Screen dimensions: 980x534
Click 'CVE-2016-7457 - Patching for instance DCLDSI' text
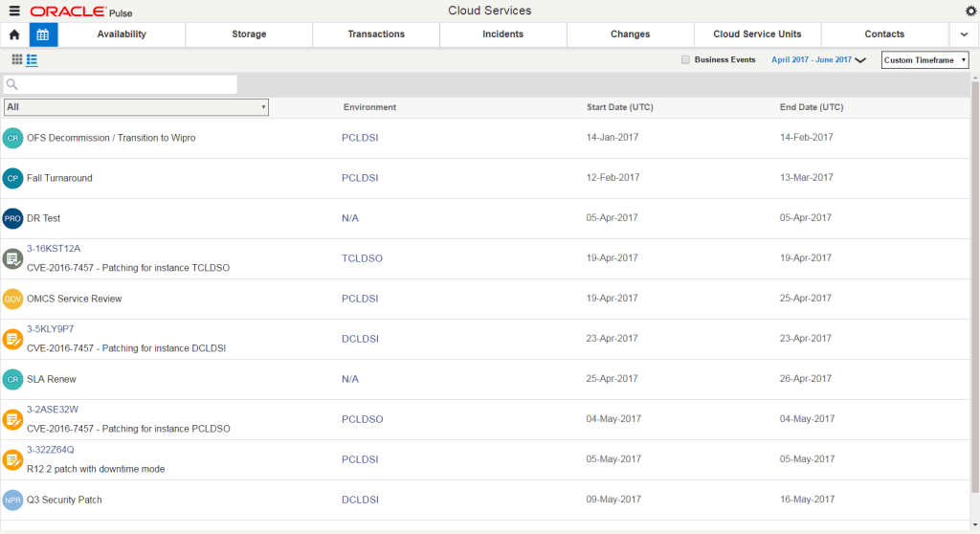(126, 348)
